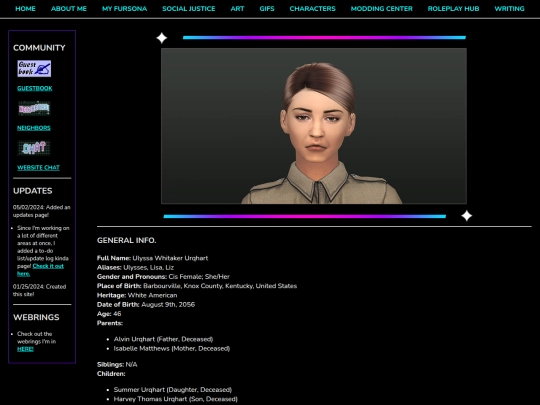Click the 'Summer Urqhart (Daughter, Deceased)' entry

(173, 390)
